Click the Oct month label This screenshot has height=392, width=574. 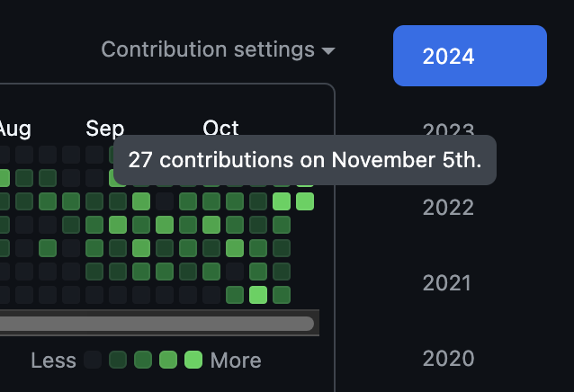click(x=220, y=128)
